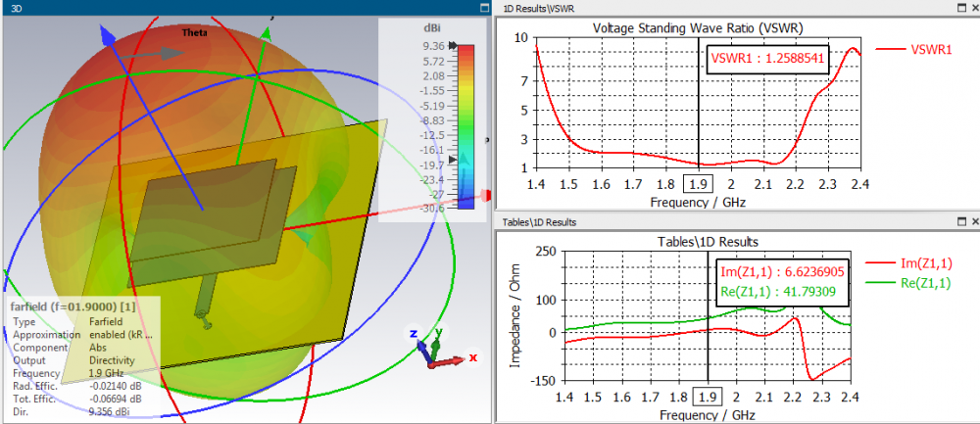Maximize the 3D farfield view window

coord(484,9)
